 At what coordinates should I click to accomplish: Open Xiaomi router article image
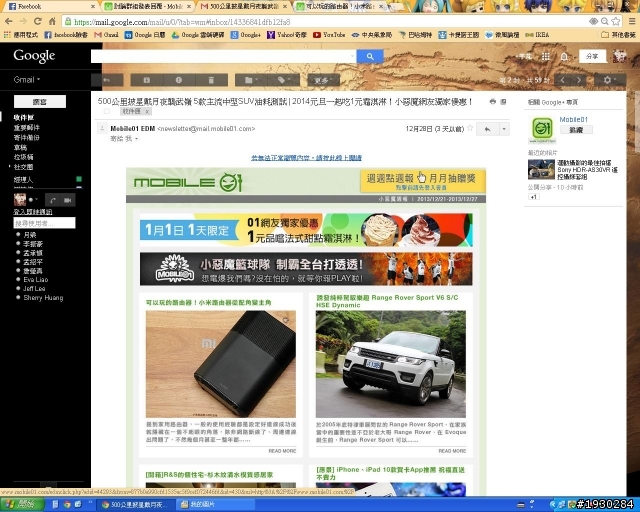[x=221, y=364]
